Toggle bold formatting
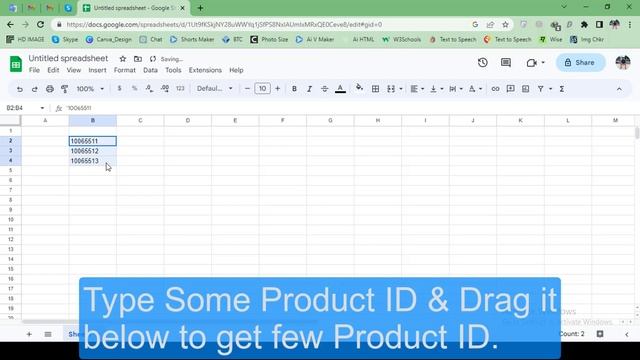The height and width of the screenshot is (360, 640). (294, 89)
